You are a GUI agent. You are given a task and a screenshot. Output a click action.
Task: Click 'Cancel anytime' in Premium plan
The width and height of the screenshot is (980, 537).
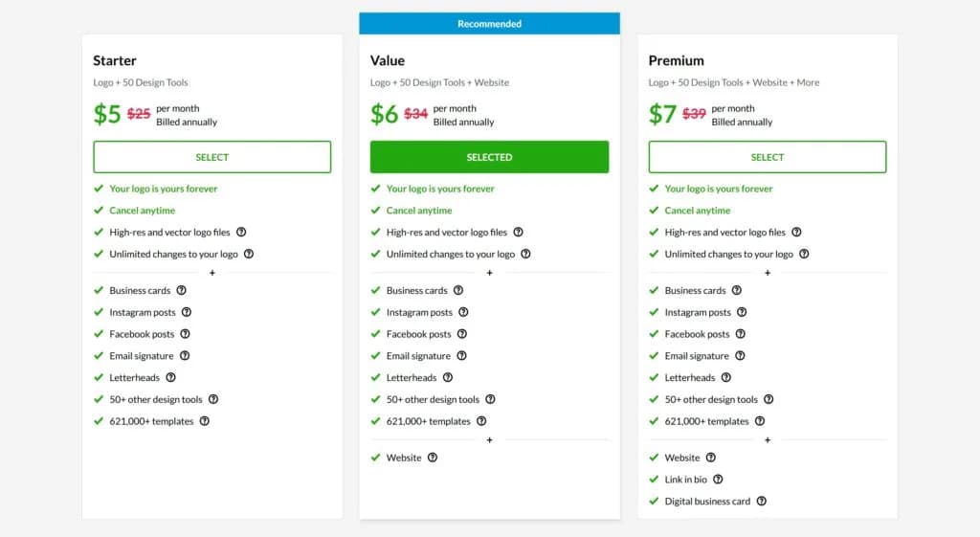coord(698,211)
